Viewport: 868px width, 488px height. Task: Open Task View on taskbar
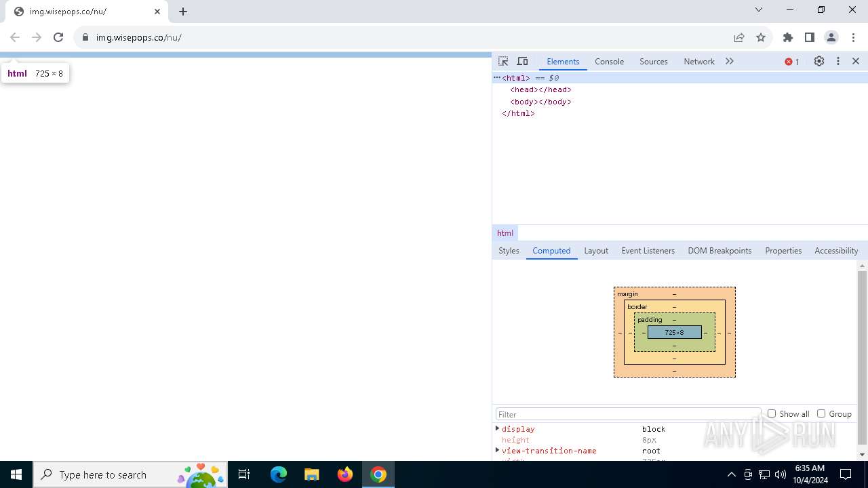coord(244,474)
